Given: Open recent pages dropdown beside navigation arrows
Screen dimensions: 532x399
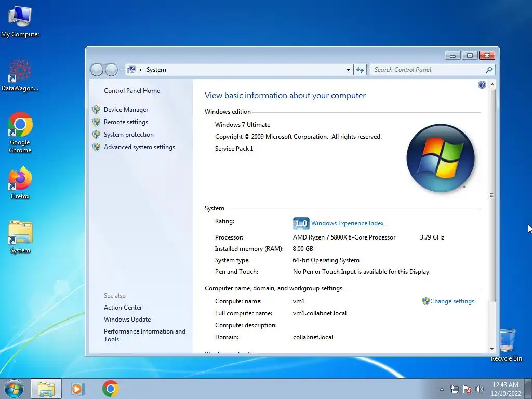Looking at the screenshot, I should click(122, 70).
